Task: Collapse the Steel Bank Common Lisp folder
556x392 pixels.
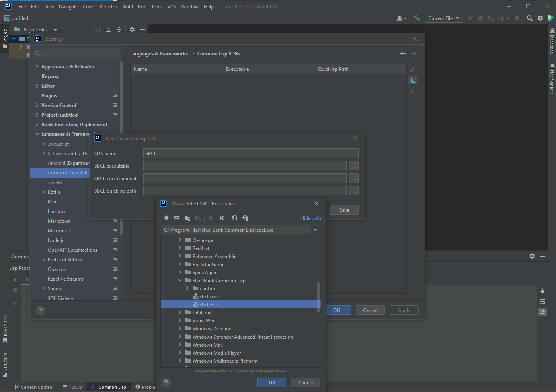Action: [180, 281]
